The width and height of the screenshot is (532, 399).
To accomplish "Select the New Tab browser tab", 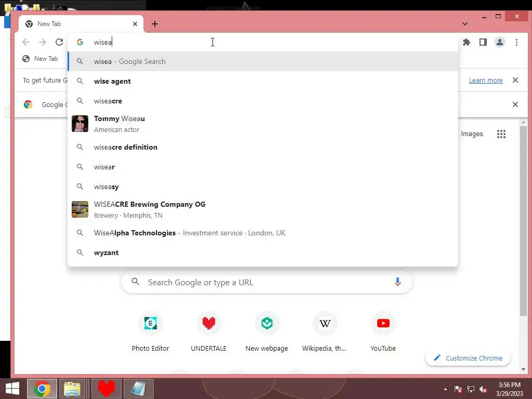I will [x=81, y=24].
